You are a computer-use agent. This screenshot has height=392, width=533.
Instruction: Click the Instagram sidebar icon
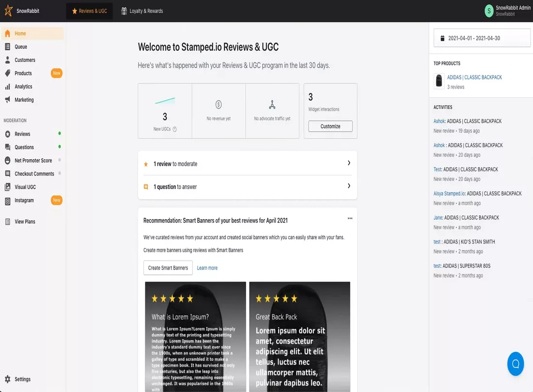[x=7, y=201]
